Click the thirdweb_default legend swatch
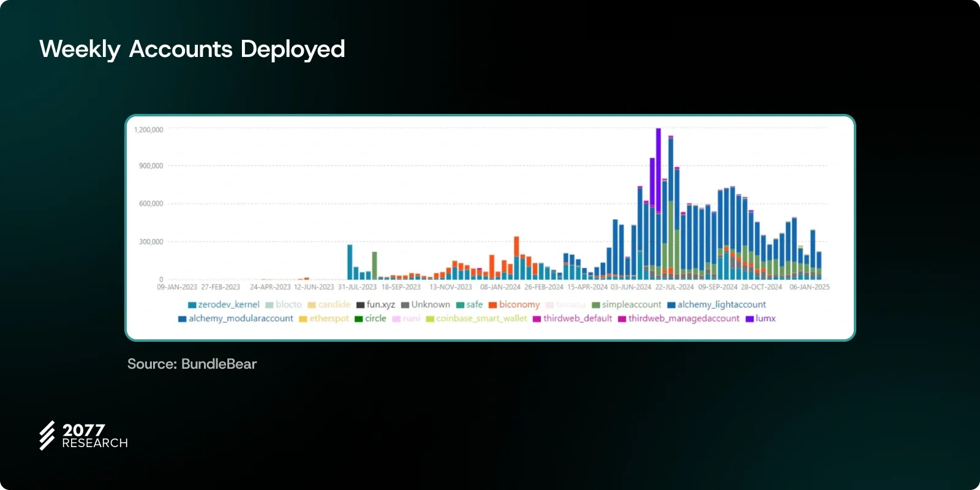The width and height of the screenshot is (980, 490). pyautogui.click(x=537, y=319)
